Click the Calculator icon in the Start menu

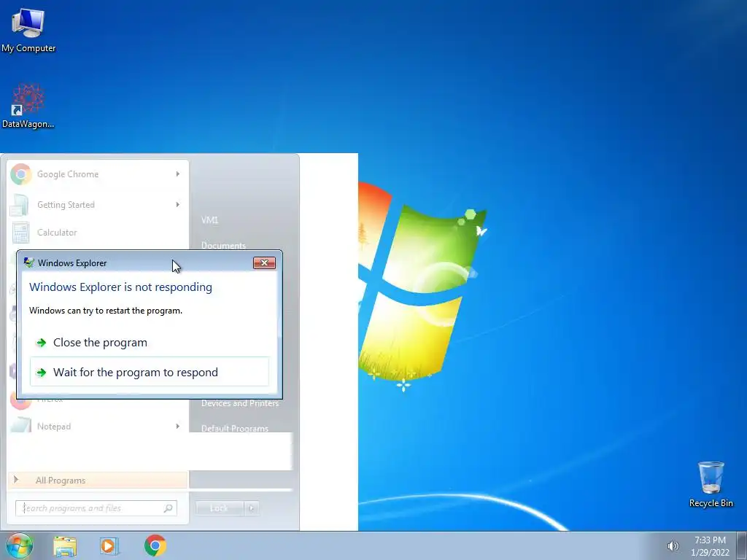pos(21,233)
